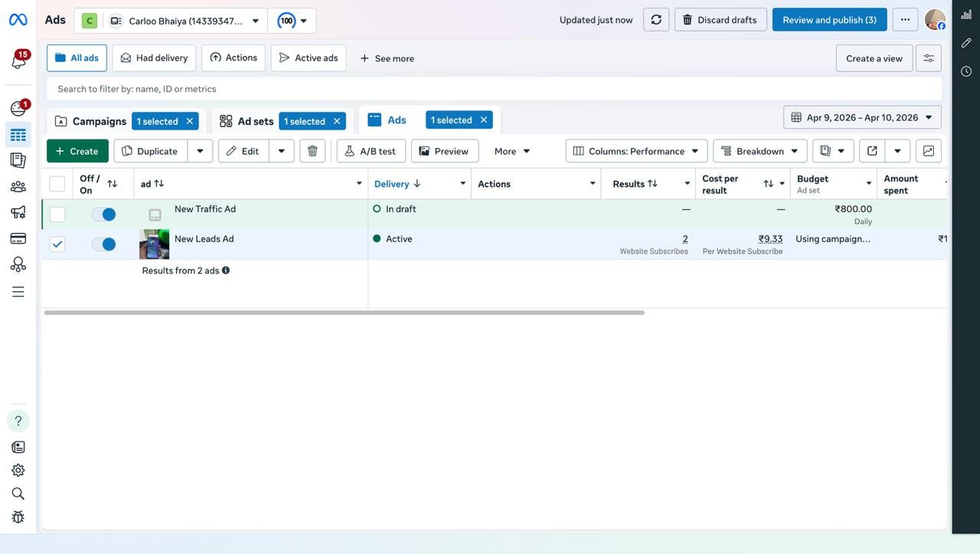
Task: Open export share icon button
Action: point(872,151)
